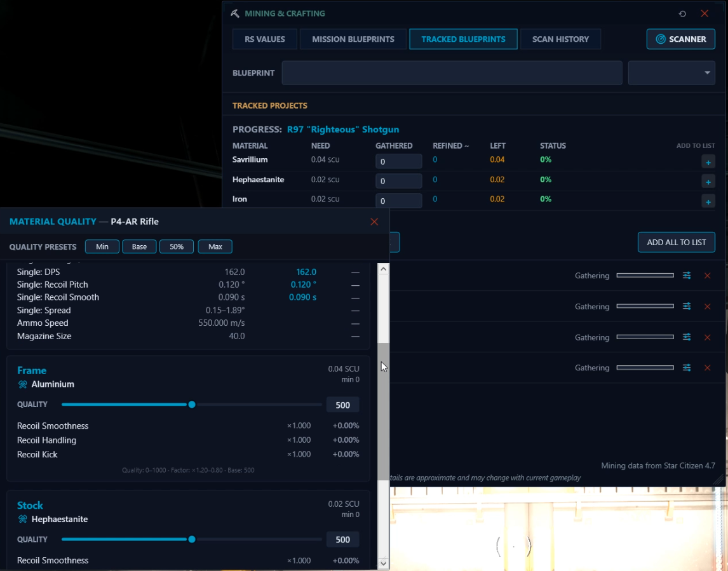Add Iron to list with plus icon

pyautogui.click(x=708, y=201)
